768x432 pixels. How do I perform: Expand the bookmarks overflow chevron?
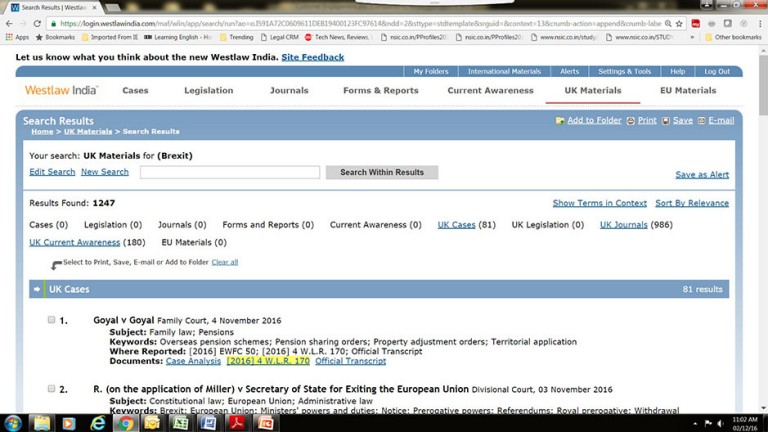point(692,37)
